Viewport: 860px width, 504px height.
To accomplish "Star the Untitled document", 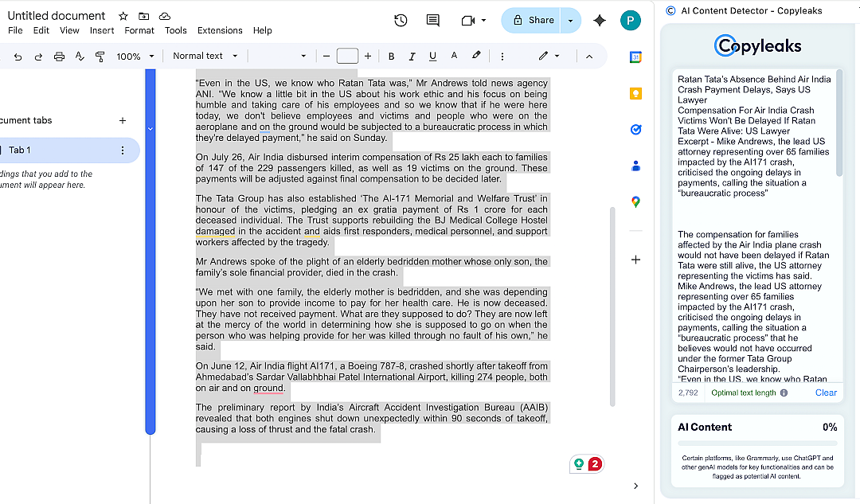I will (123, 16).
